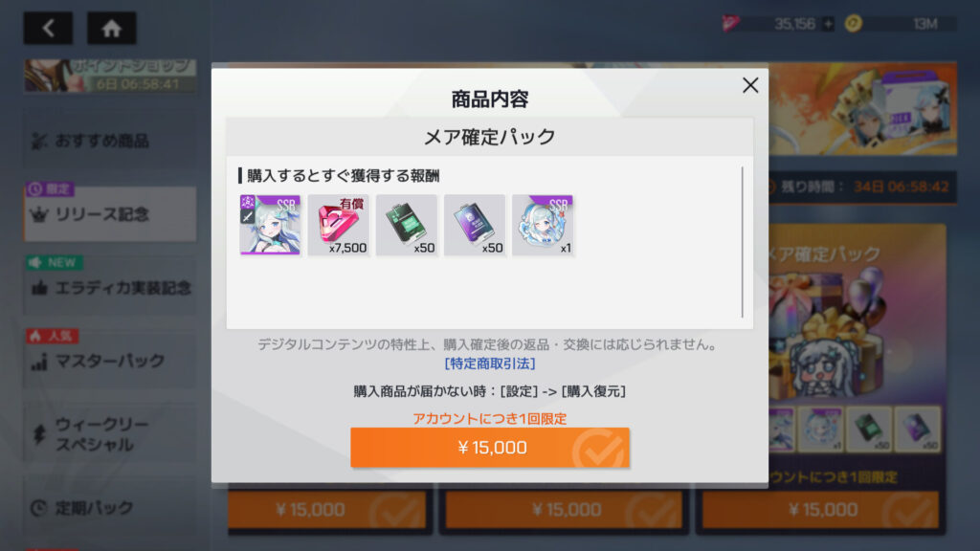Select the SSR chibi sticker x1 reward
This screenshot has height=551, width=980.
(543, 224)
